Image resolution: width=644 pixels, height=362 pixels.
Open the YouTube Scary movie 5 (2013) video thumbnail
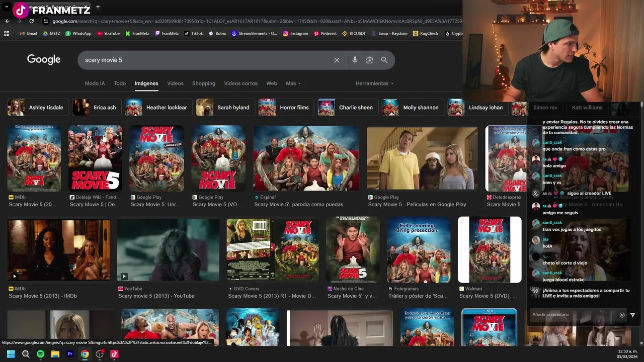[168, 250]
